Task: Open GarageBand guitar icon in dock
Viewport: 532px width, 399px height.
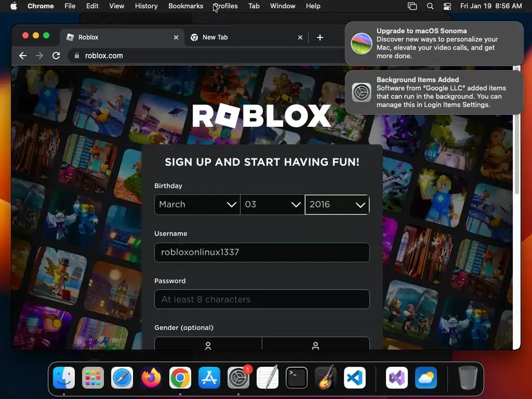Action: [x=326, y=378]
